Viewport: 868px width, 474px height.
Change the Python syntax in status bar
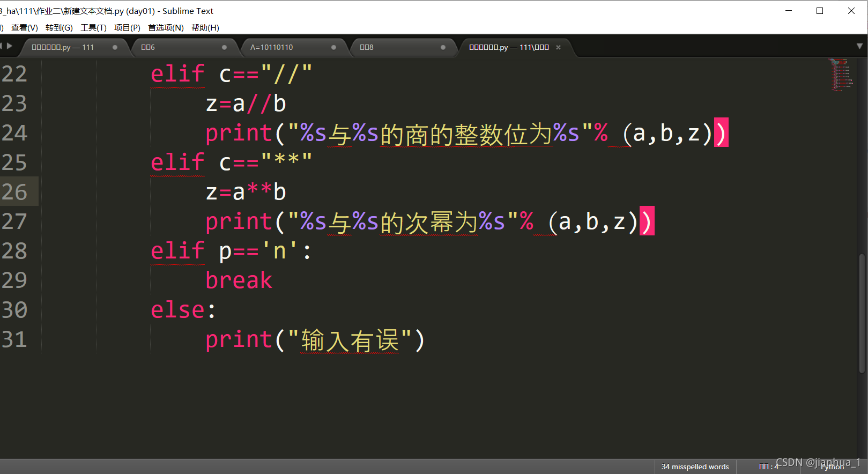click(832, 468)
